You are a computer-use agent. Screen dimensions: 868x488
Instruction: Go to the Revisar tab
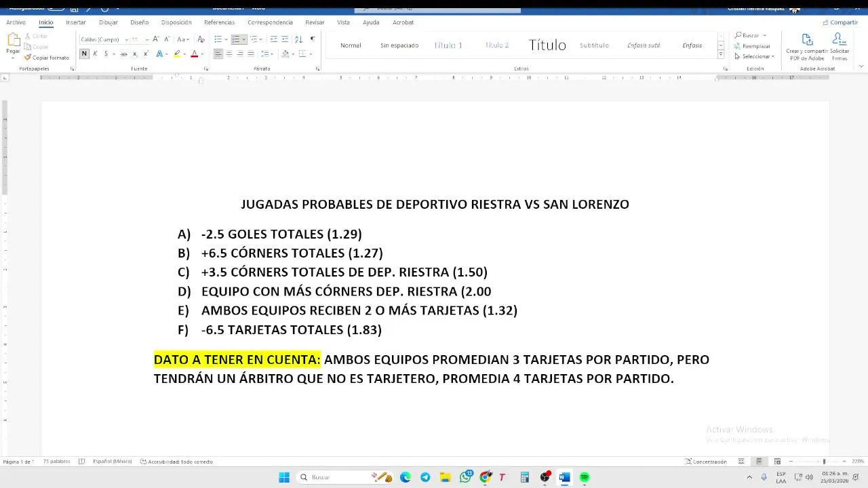coord(315,22)
